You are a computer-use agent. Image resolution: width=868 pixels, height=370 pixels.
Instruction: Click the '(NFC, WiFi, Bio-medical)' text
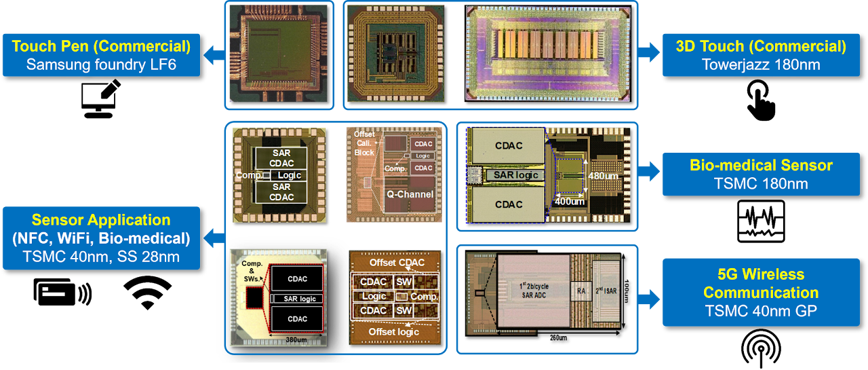click(x=102, y=238)
